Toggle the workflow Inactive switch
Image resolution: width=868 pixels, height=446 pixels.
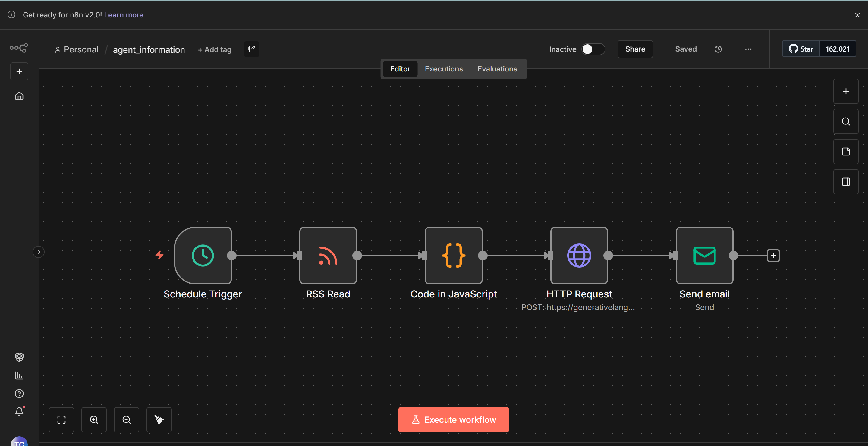pyautogui.click(x=593, y=49)
